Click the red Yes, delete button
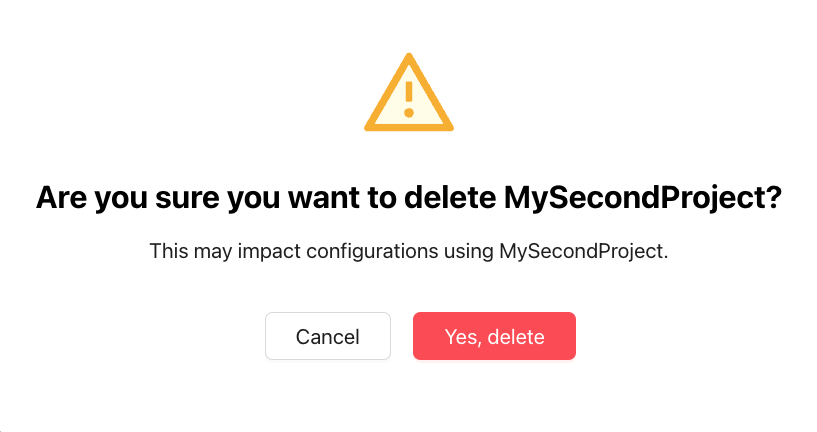Viewport: 817px width, 432px height. coord(494,336)
